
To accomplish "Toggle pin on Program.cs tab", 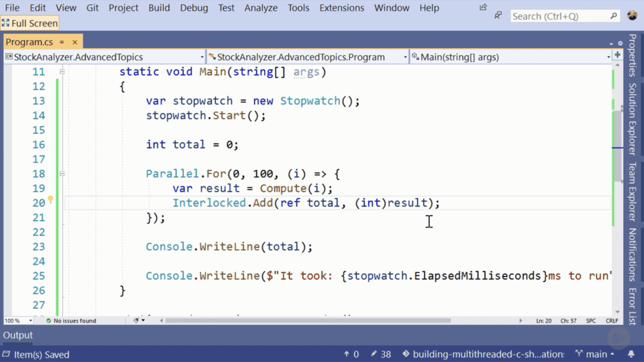I will pyautogui.click(x=62, y=42).
